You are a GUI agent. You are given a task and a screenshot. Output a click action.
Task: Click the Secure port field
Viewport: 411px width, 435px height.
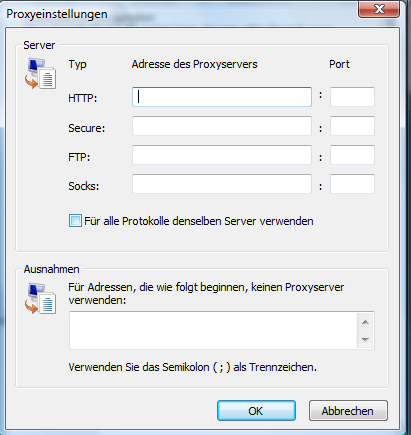352,126
